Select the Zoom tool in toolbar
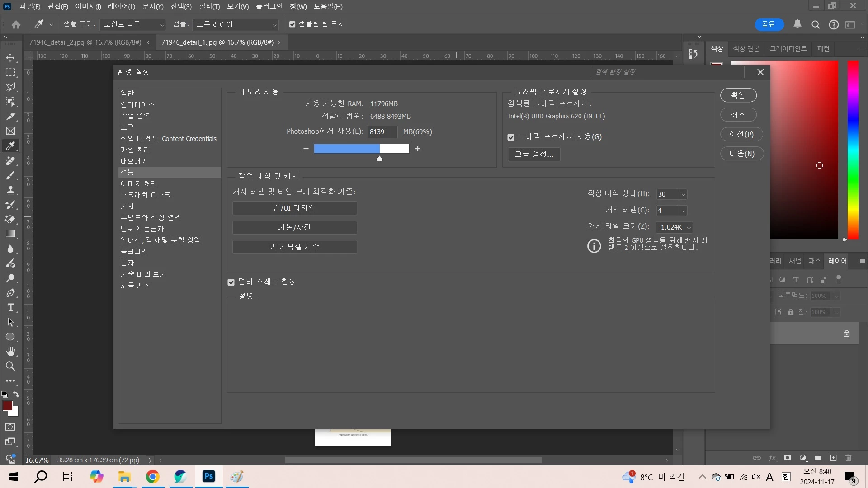 (x=10, y=366)
